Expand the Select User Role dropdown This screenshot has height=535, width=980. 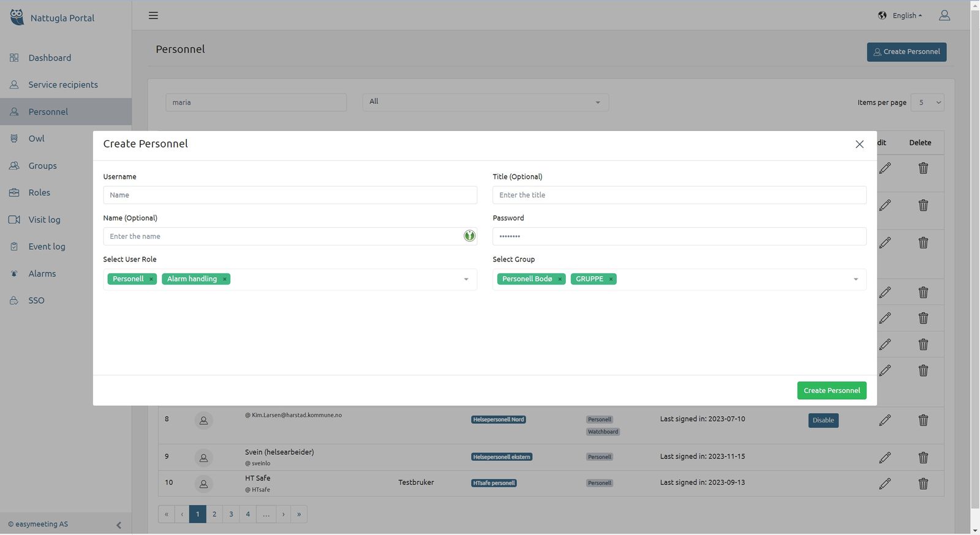pos(466,280)
